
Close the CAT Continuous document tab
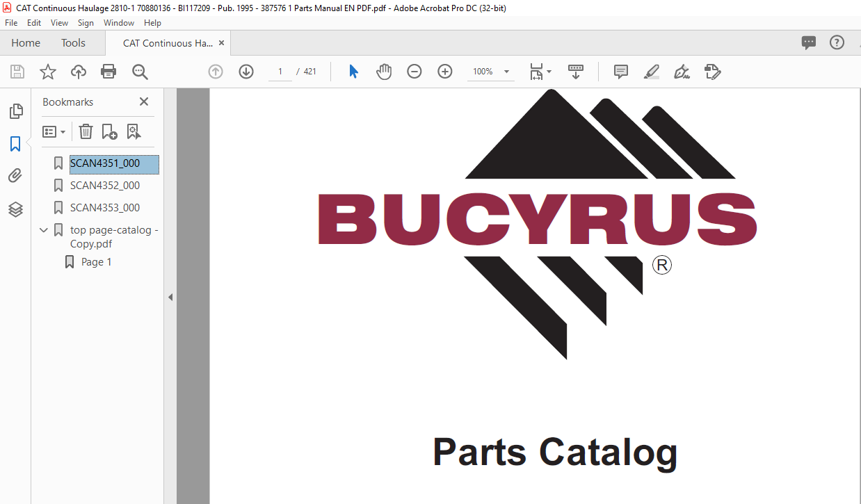tap(221, 43)
